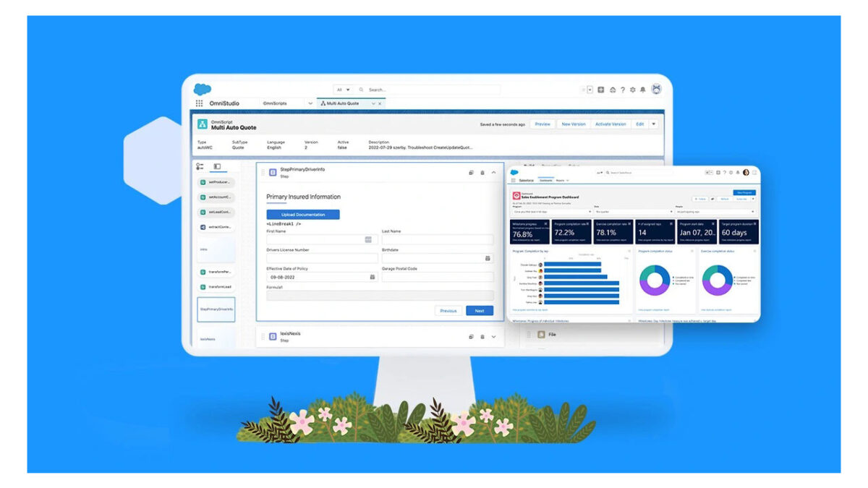
Task: Click the First Name input field
Action: click(322, 239)
